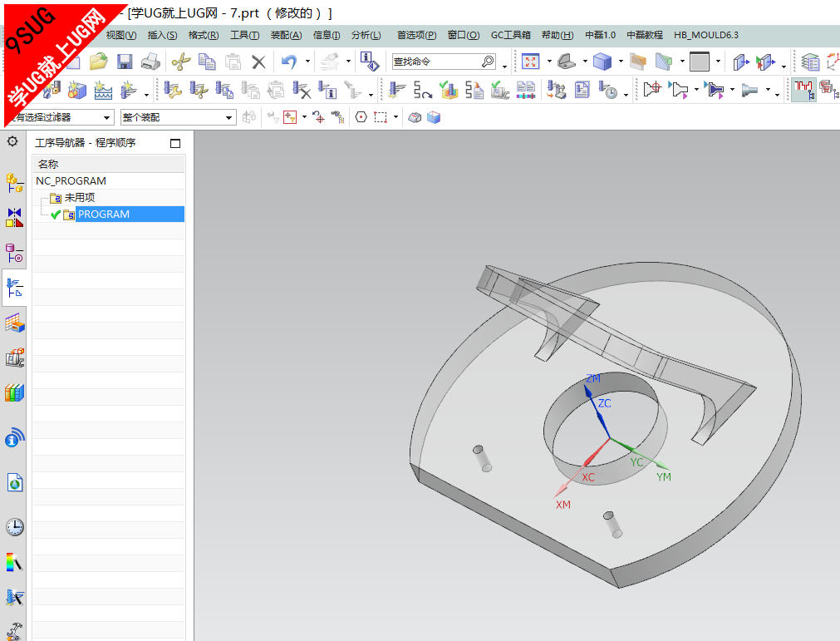The height and width of the screenshot is (641, 840).
Task: Click the Shop Documentation icon
Action: pos(582,90)
